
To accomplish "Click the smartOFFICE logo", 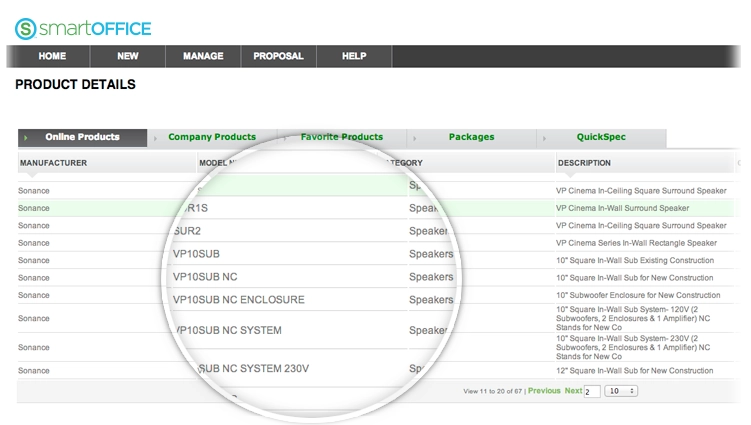I will point(83,29).
